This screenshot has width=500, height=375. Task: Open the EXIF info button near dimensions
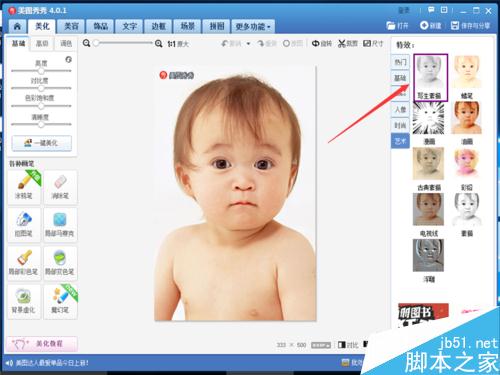(x=321, y=345)
